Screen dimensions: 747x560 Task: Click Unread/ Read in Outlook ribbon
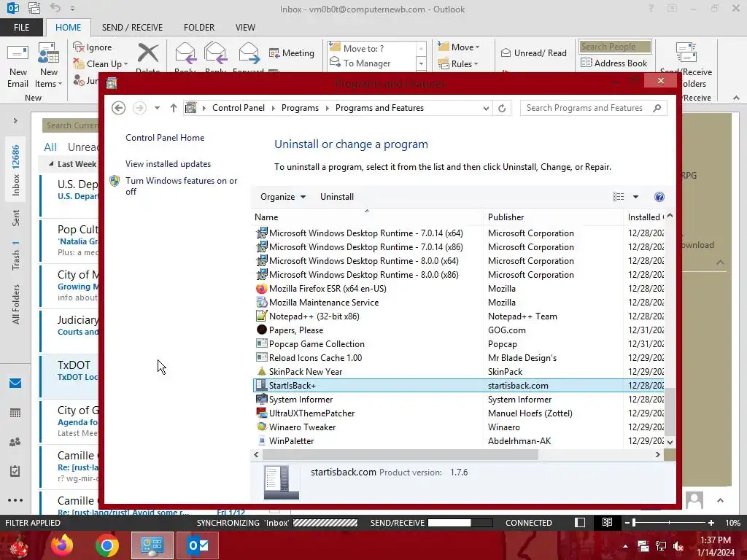(x=533, y=52)
